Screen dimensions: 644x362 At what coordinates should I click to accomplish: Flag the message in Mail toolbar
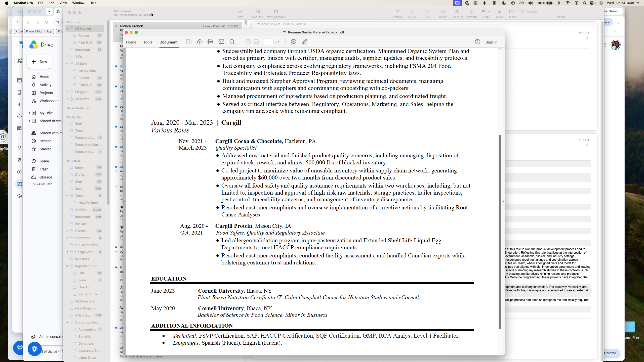coord(483,12)
